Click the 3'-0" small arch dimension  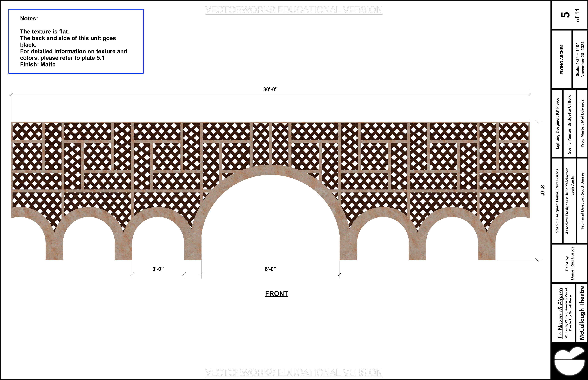click(158, 269)
